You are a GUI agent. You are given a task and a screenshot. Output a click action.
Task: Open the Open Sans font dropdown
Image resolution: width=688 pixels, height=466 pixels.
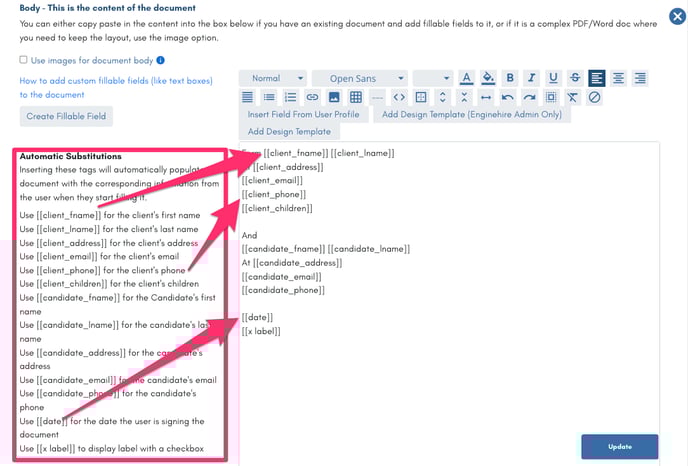360,78
